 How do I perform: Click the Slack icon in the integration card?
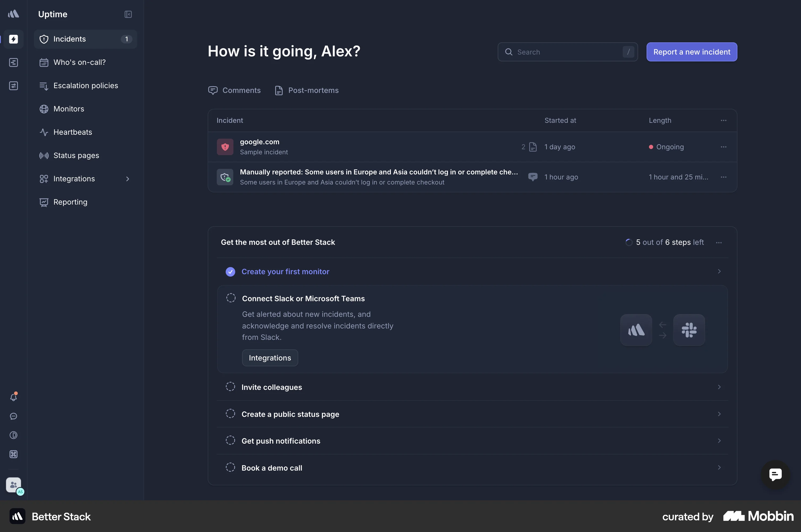tap(689, 330)
